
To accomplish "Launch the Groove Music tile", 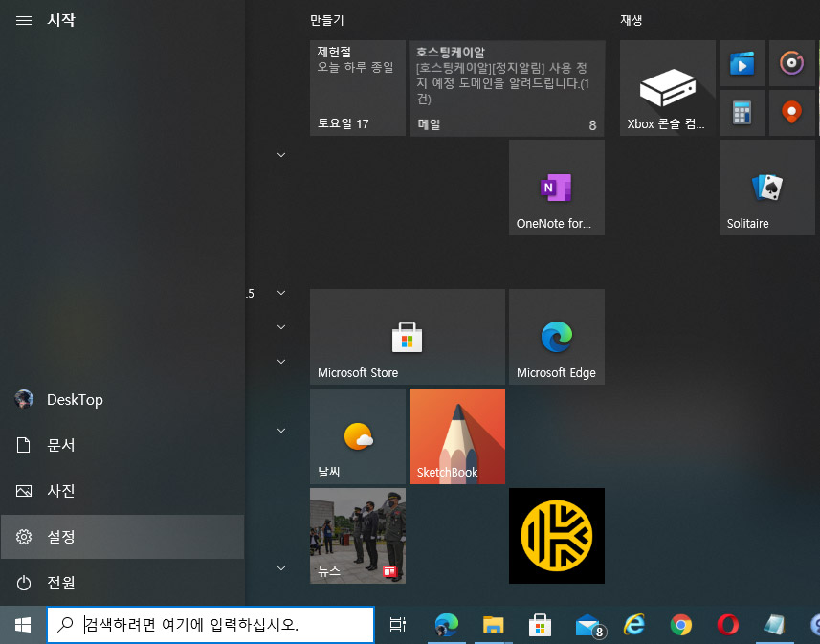I will coord(791,63).
